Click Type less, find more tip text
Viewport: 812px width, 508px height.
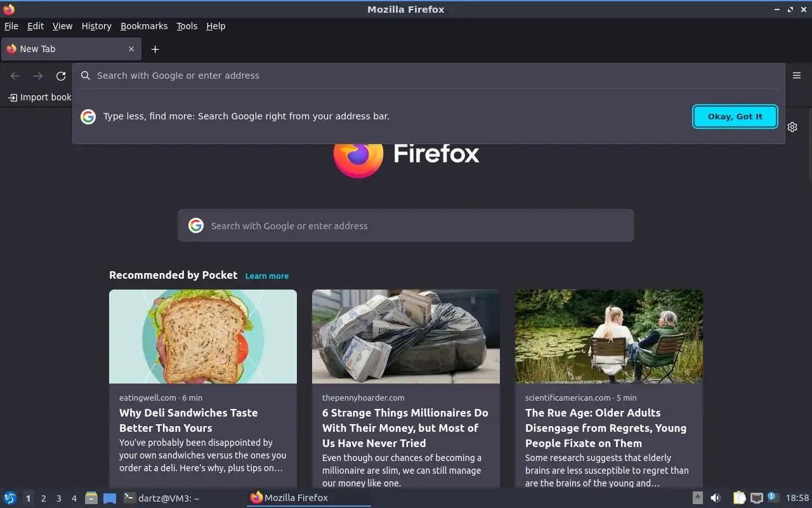click(246, 116)
